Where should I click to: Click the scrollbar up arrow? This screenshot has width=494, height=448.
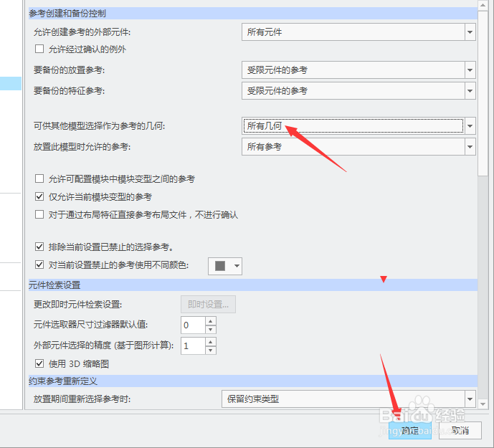pos(483,5)
